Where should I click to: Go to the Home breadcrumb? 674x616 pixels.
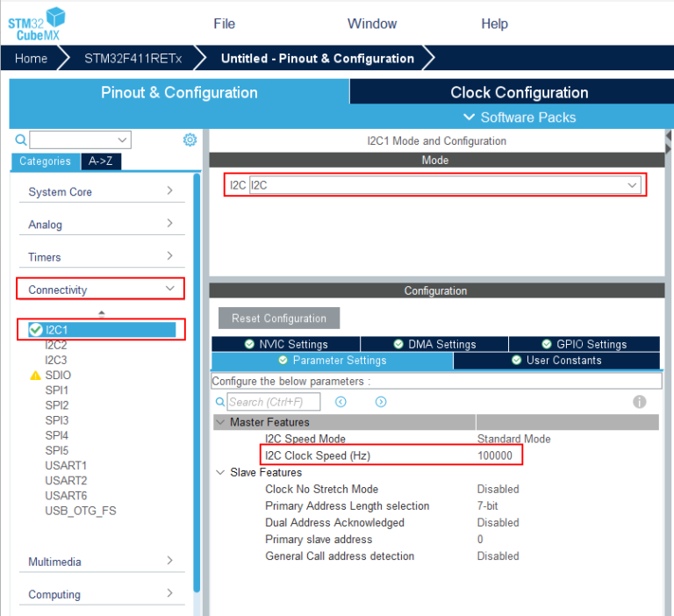pyautogui.click(x=31, y=59)
